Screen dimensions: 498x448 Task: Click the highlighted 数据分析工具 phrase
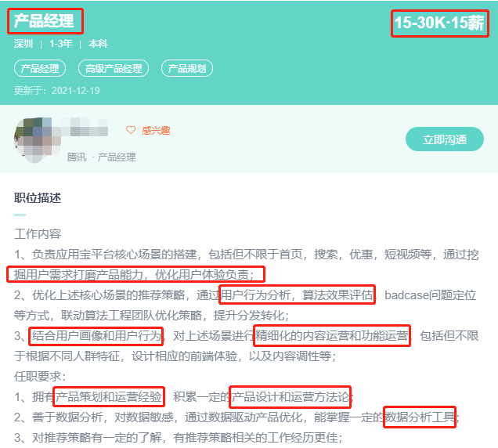[x=420, y=417]
